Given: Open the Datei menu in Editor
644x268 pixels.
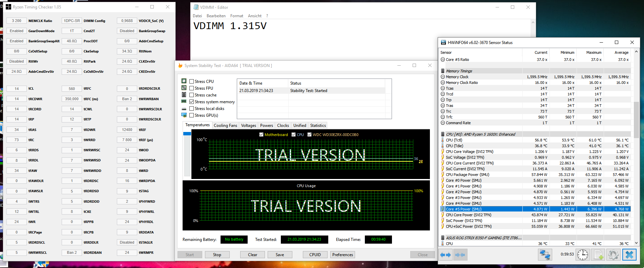Looking at the screenshot, I should coord(197,16).
